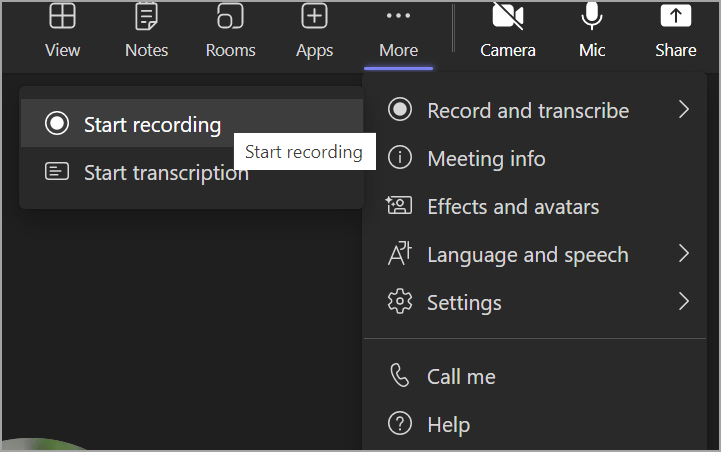Screen dimensions: 721x452
Task: Open the Apps panel
Action: click(x=314, y=30)
